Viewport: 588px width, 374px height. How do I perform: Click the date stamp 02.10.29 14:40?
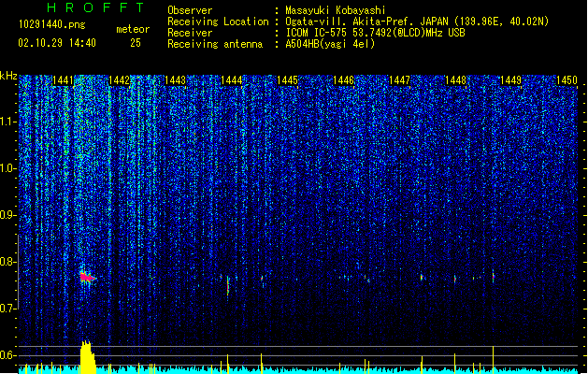click(57, 43)
